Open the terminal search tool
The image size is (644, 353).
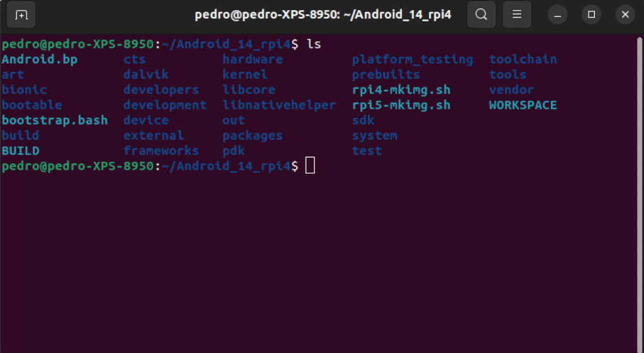click(x=481, y=15)
